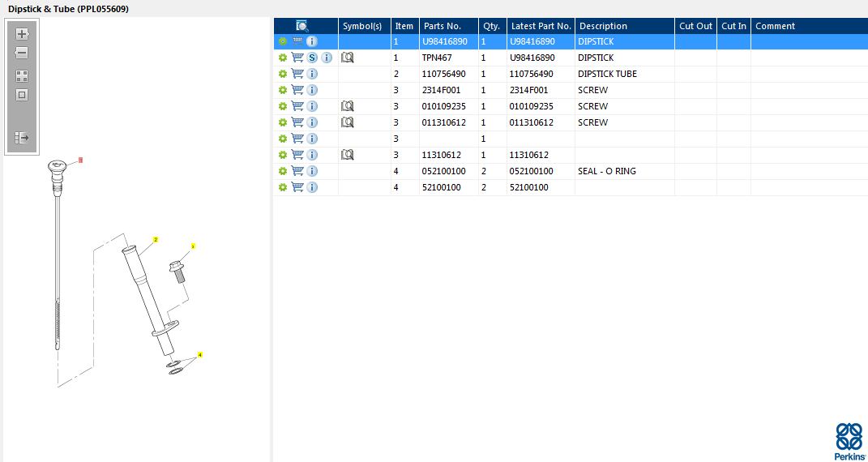Show info for selected U98416890 row
Image resolution: width=868 pixels, height=462 pixels.
point(312,41)
